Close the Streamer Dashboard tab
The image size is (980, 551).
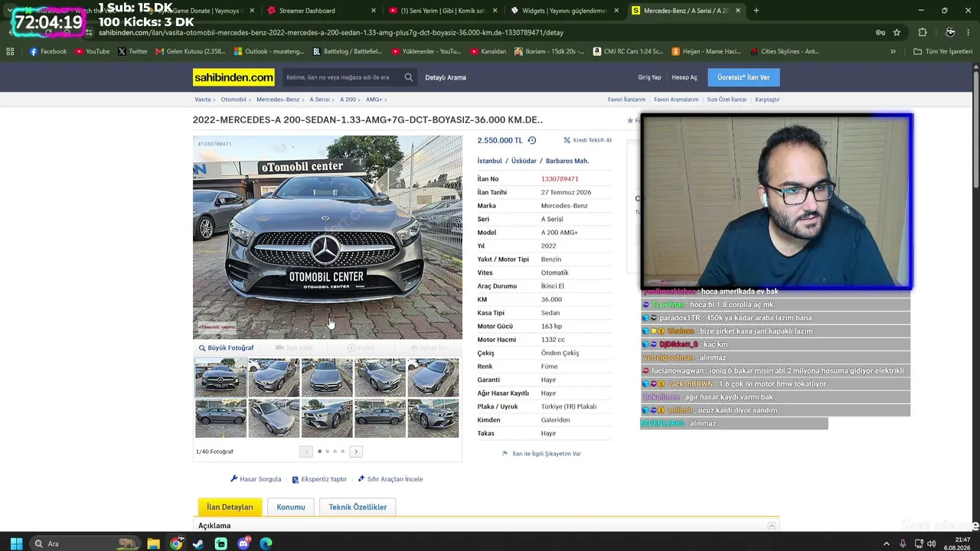coord(374,11)
